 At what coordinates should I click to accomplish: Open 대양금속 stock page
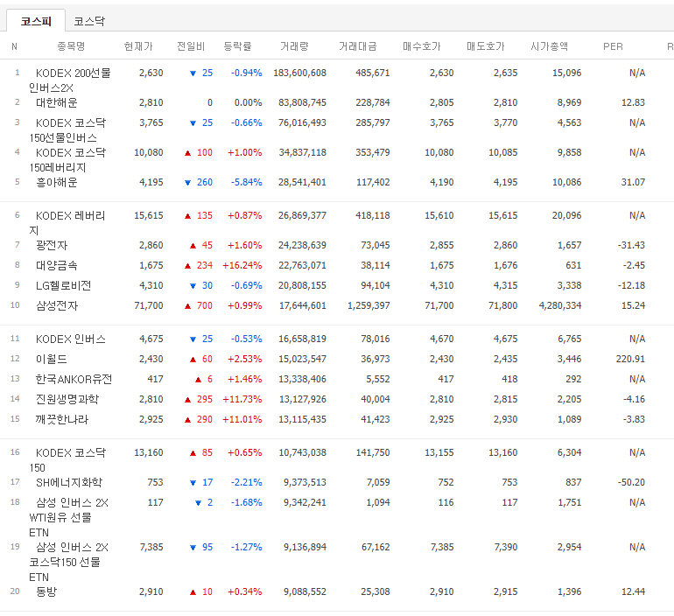[x=56, y=265]
